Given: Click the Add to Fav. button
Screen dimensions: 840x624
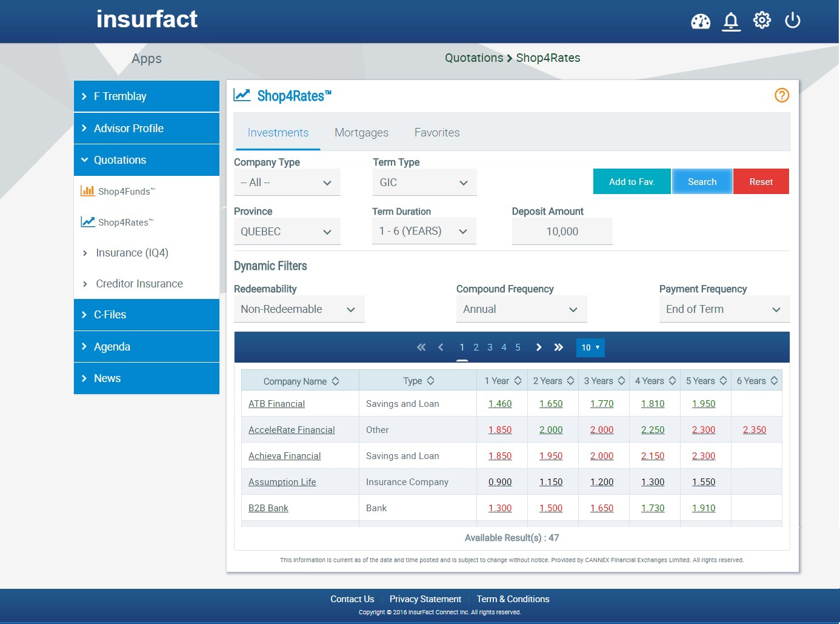Looking at the screenshot, I should pyautogui.click(x=632, y=181).
